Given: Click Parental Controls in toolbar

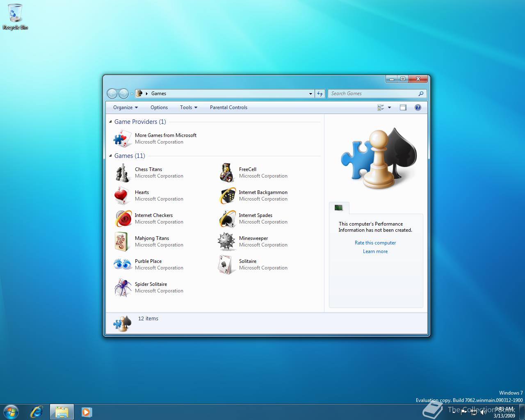Looking at the screenshot, I should [x=228, y=107].
